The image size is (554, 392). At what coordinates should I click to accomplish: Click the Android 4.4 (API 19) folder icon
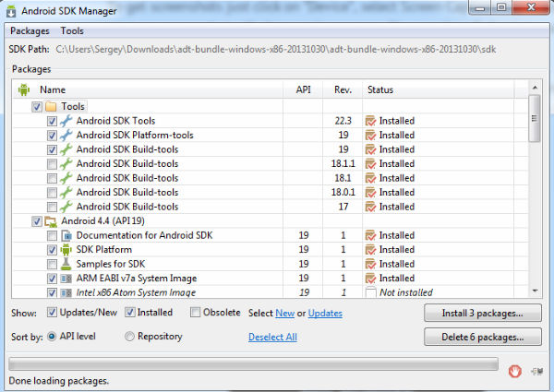[x=52, y=221]
